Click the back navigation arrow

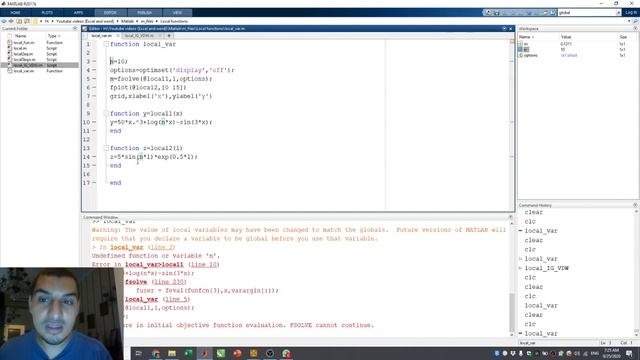point(4,21)
